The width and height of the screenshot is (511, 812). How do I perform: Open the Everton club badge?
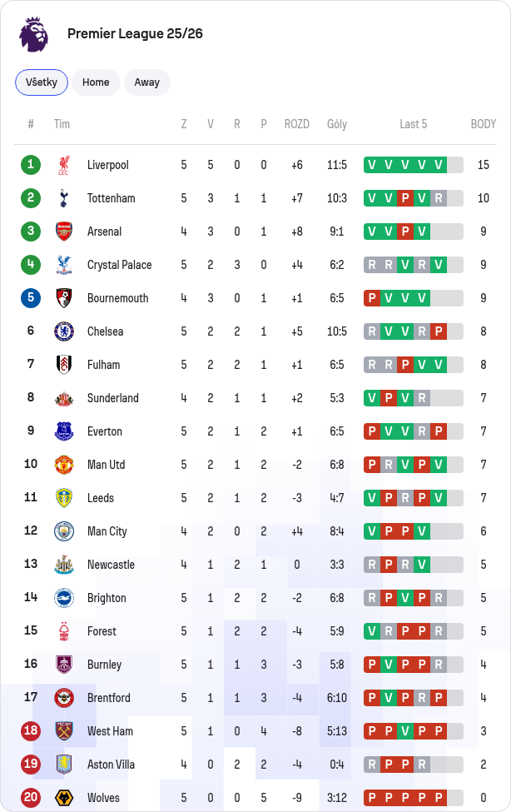64,431
